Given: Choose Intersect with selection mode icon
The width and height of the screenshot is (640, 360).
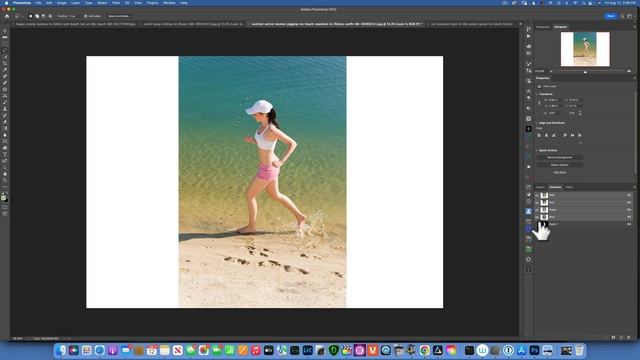Looking at the screenshot, I should 50,16.
